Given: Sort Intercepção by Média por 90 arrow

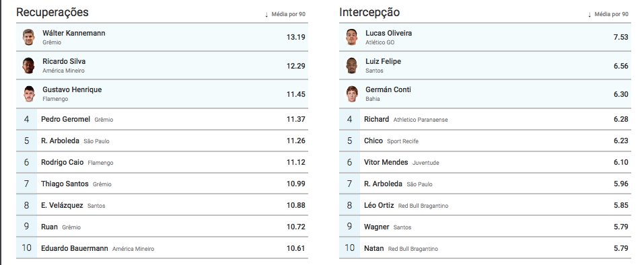Looking at the screenshot, I should point(589,14).
